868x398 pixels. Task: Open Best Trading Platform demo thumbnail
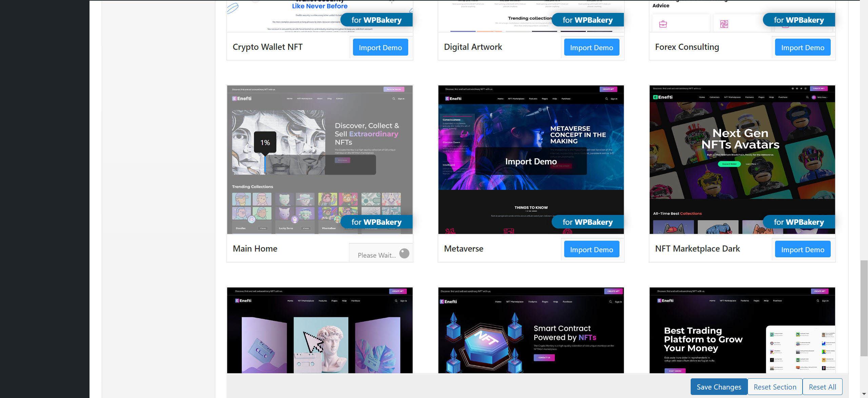[742, 331]
